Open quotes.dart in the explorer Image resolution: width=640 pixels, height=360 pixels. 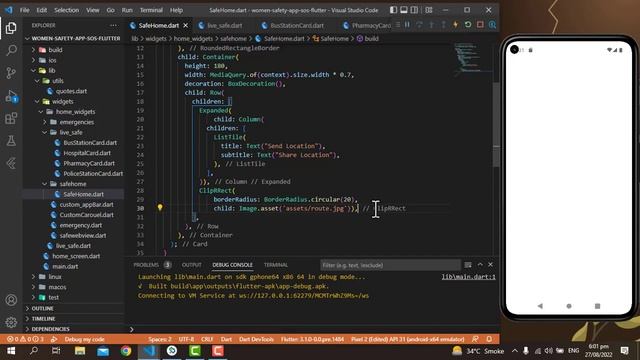point(71,91)
